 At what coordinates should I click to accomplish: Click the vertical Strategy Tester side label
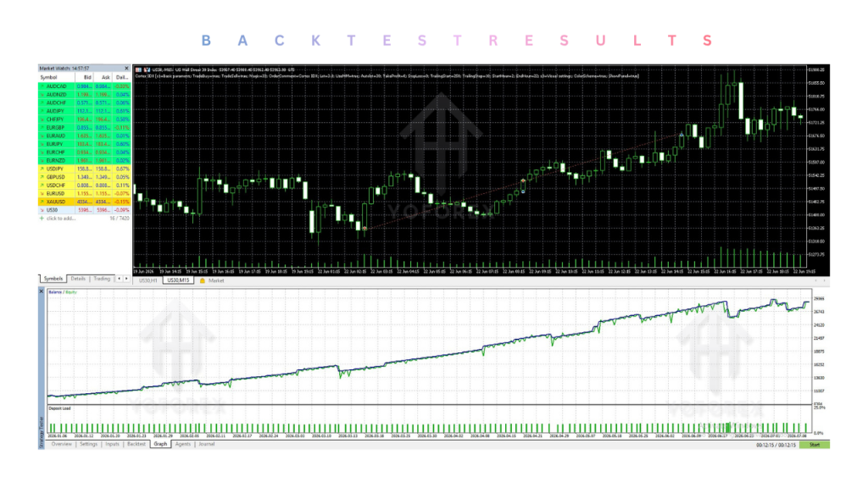click(41, 432)
